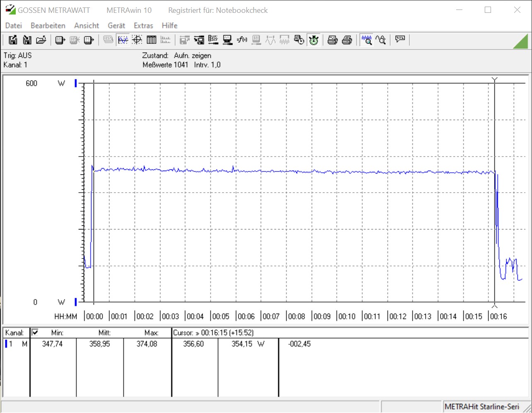The image size is (532, 413).
Task: Click the first printer icon in toolbar
Action: pos(332,40)
